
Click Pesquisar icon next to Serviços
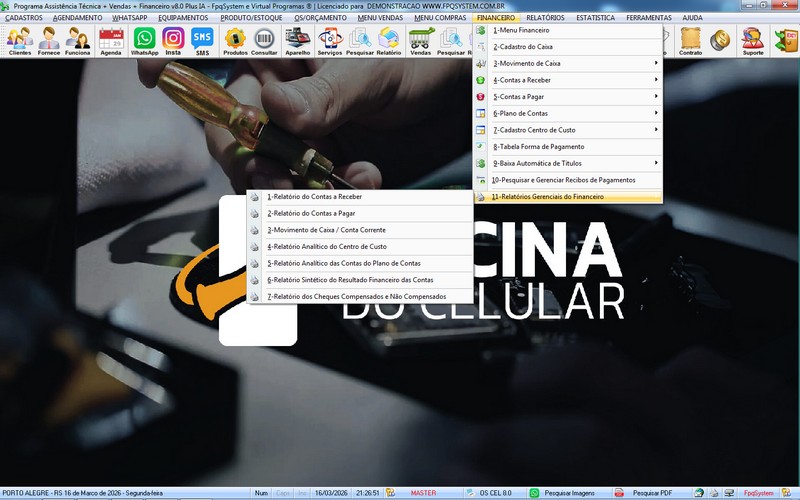coord(360,41)
